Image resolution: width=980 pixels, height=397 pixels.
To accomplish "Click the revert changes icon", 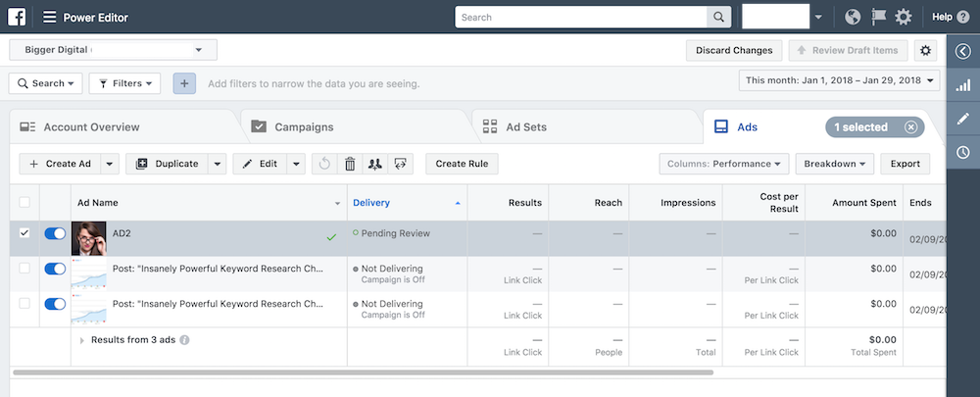I will tap(323, 164).
